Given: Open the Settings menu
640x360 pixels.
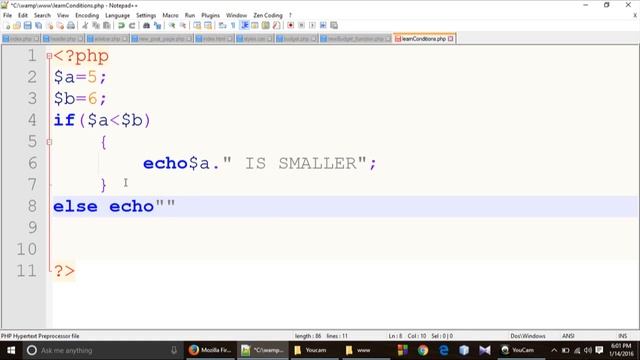Looking at the screenshot, I should click(x=146, y=16).
